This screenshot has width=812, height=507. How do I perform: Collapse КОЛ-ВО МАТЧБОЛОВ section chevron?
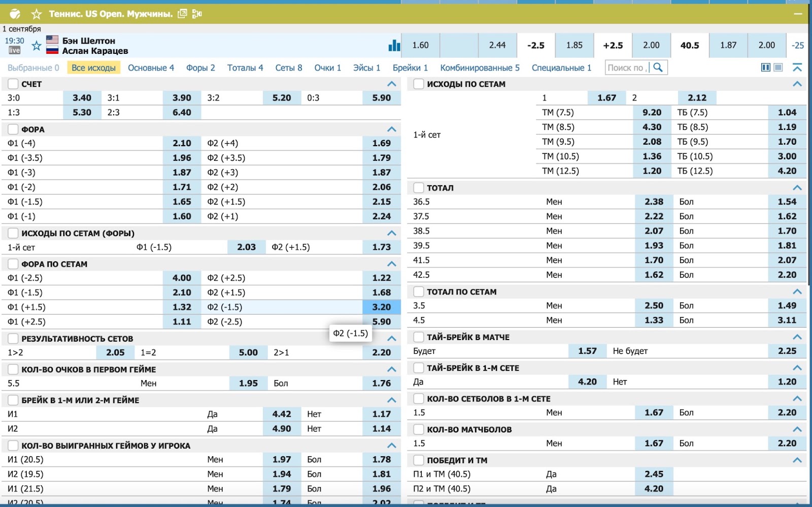coord(797,429)
